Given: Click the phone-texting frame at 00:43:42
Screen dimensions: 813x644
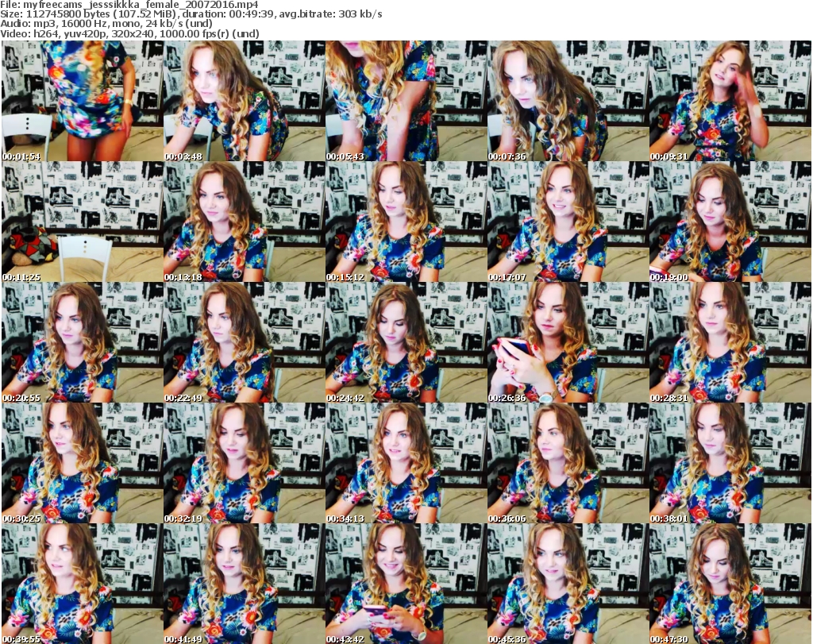Looking at the screenshot, I should (406, 584).
